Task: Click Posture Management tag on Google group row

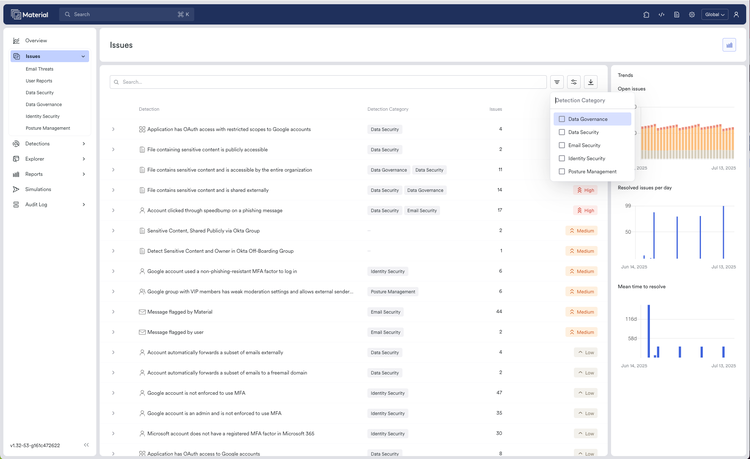Action: (x=393, y=292)
